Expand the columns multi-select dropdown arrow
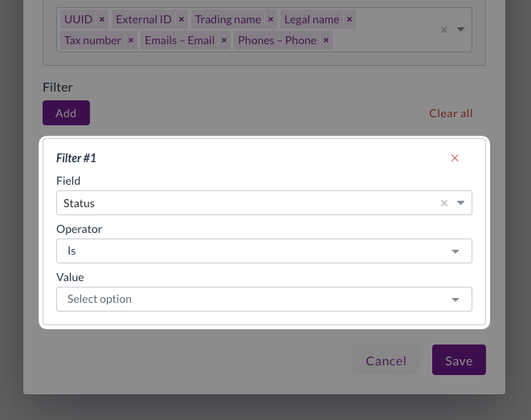Viewport: 531px width, 420px height. click(461, 30)
